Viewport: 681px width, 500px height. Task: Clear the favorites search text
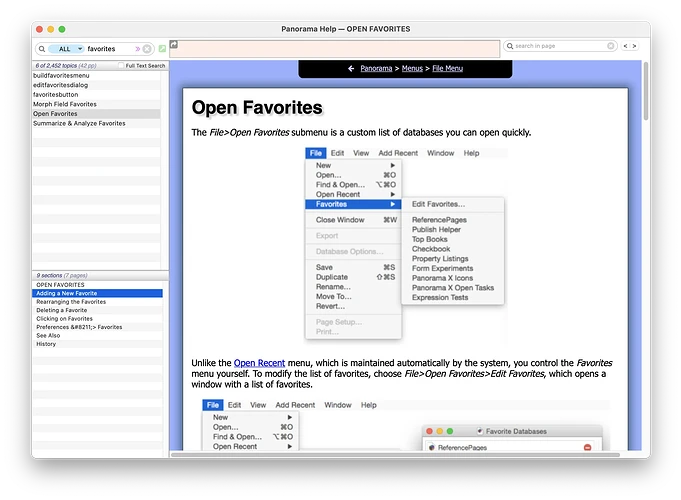pyautogui.click(x=147, y=49)
